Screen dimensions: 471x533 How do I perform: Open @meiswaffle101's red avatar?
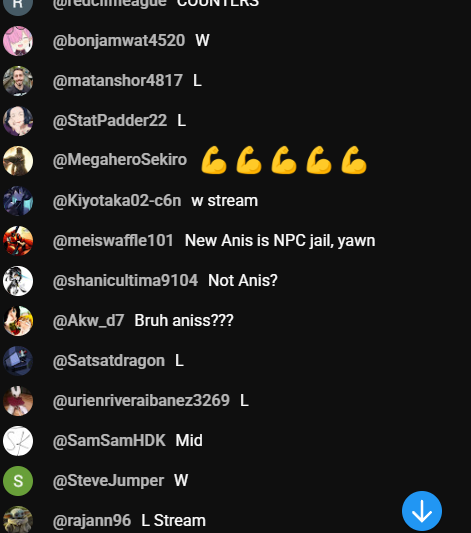coord(18,241)
